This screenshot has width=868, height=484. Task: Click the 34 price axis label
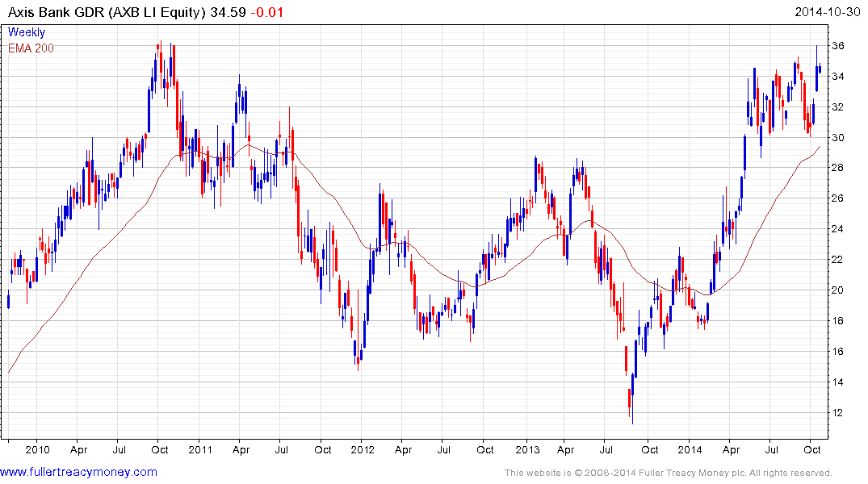[838, 77]
